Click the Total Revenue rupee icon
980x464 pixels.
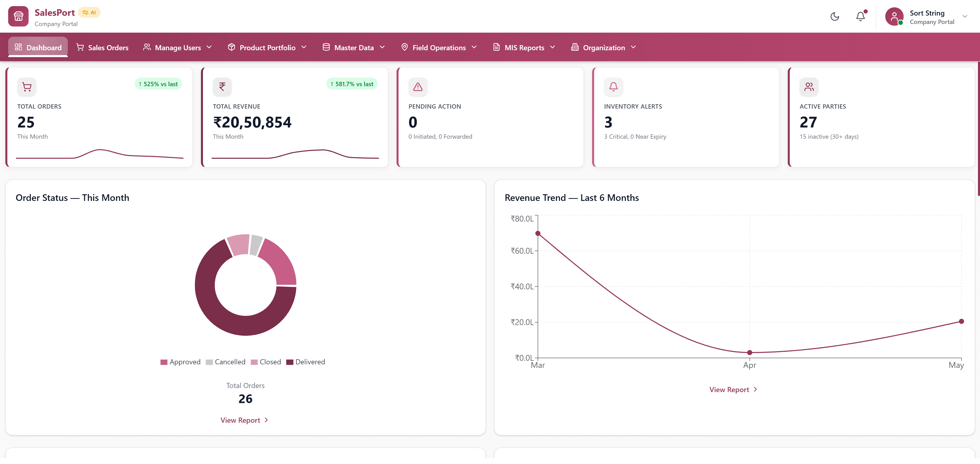(x=222, y=87)
